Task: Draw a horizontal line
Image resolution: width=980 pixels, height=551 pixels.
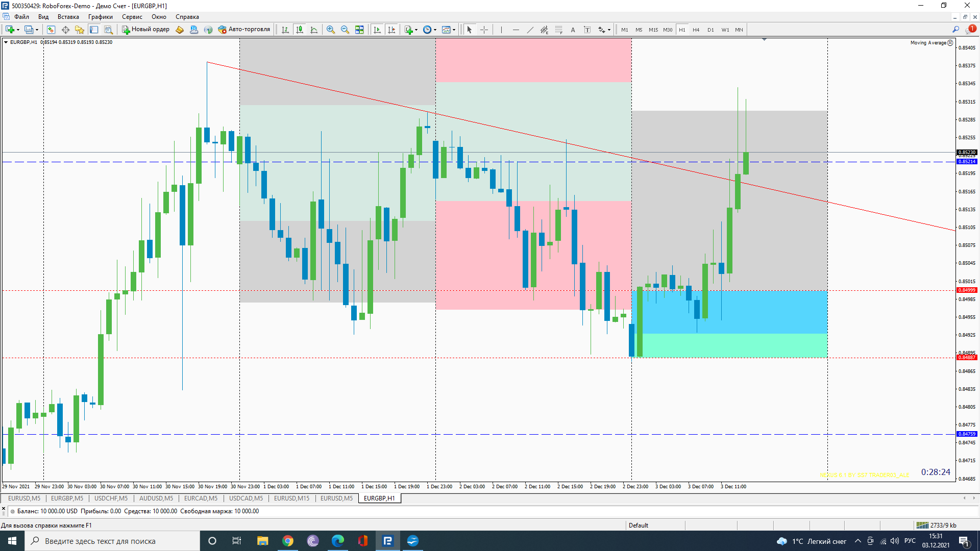Action: point(516,30)
